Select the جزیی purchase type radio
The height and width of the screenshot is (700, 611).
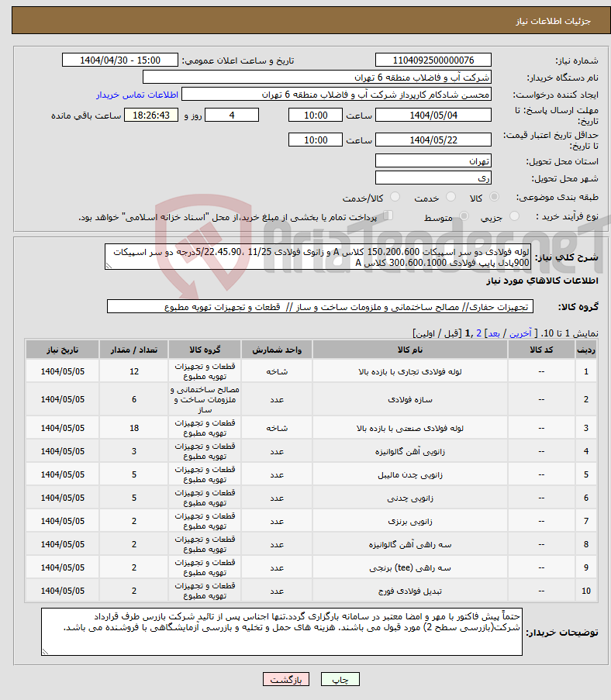[515, 216]
